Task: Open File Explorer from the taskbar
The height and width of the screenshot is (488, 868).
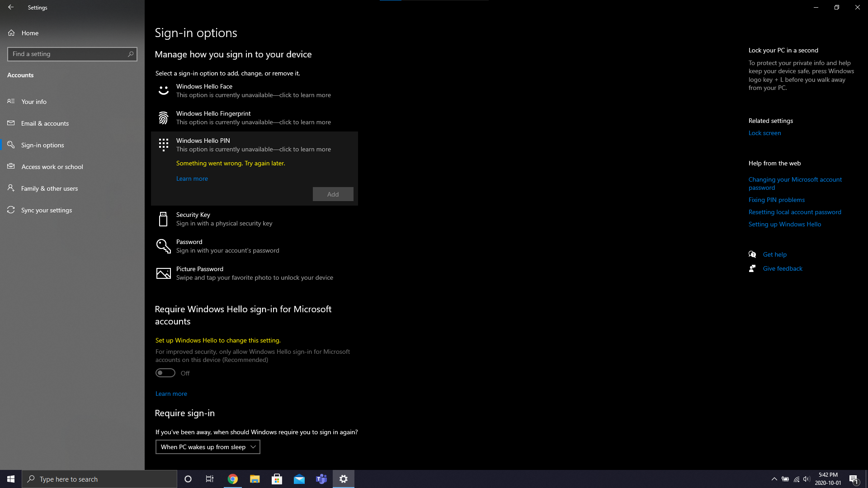Action: [x=255, y=479]
